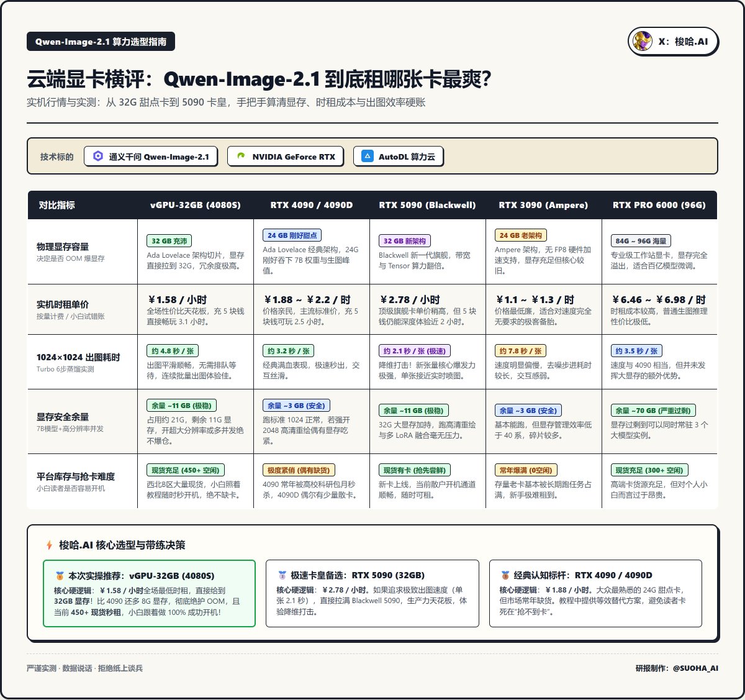Screen dimensions: 745x700
Task: Click the 现货充足 (300+ 空闲) badge
Action: [649, 470]
